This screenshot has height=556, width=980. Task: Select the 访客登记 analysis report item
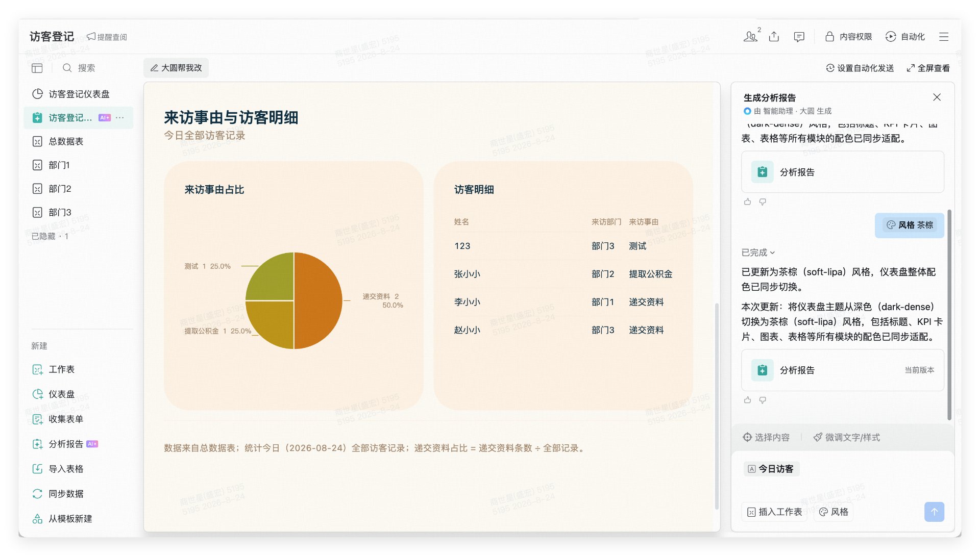click(70, 118)
